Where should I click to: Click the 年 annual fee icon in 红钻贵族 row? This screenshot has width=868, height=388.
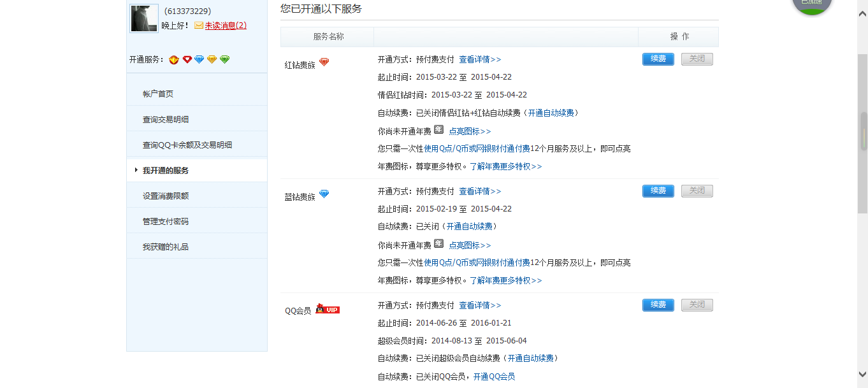438,130
